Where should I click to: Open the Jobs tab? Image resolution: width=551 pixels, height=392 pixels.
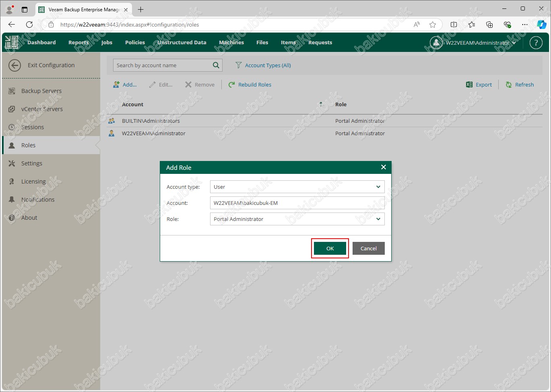[x=107, y=42]
